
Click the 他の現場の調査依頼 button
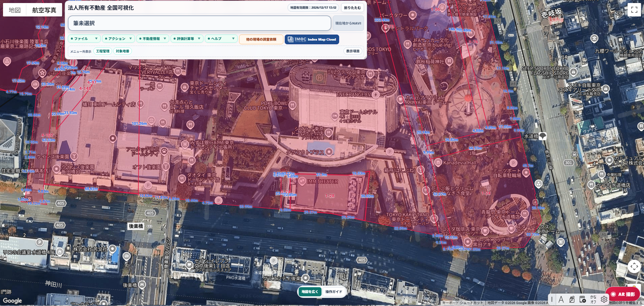[261, 39]
